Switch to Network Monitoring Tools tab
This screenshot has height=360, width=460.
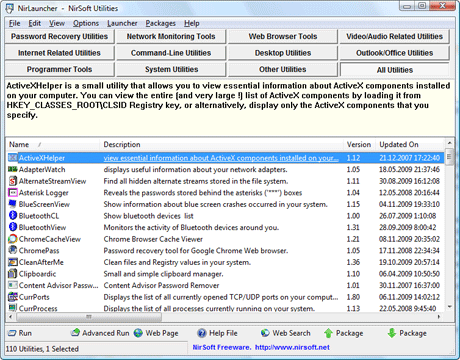171,36
